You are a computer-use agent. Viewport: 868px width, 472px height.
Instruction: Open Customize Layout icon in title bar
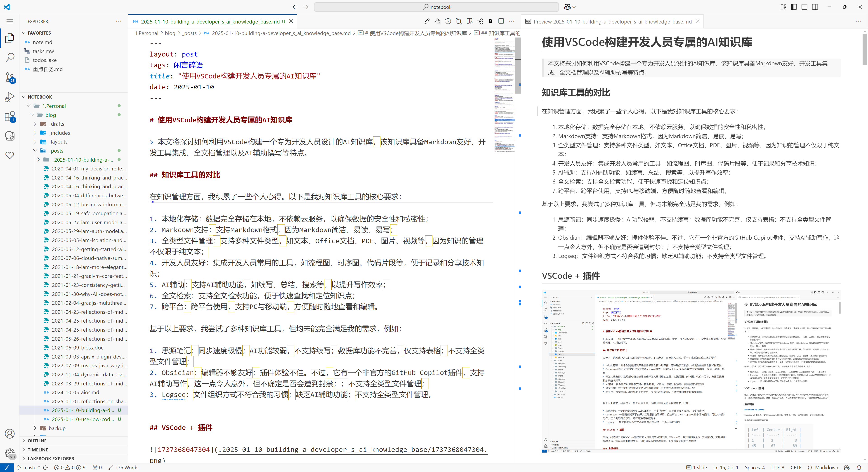click(783, 7)
